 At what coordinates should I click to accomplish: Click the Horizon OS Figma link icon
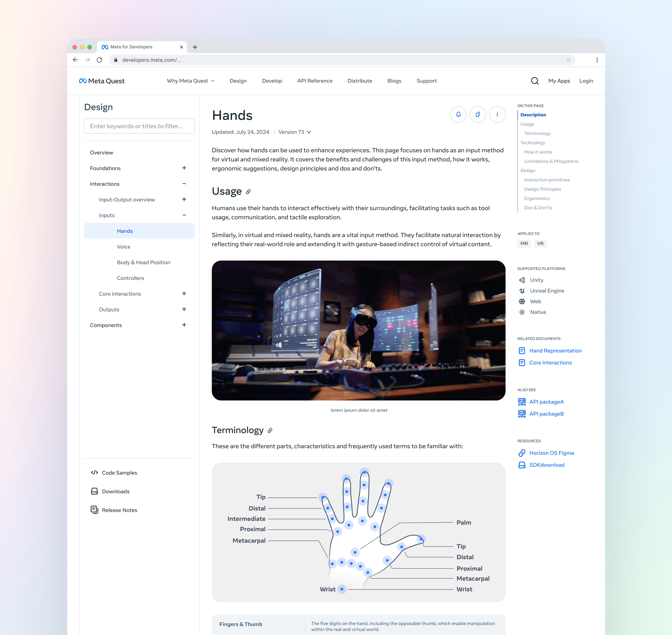[x=522, y=453]
